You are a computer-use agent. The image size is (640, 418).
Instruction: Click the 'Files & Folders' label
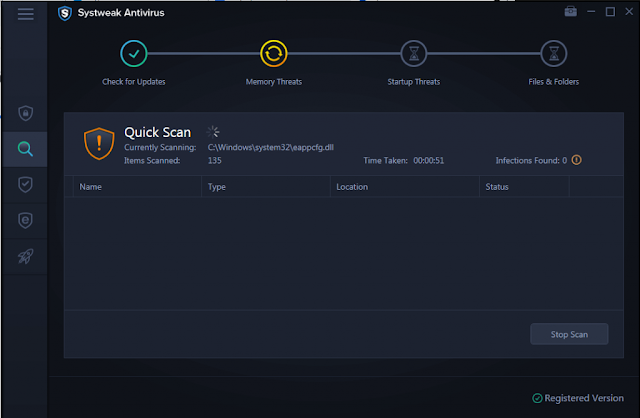(x=553, y=82)
